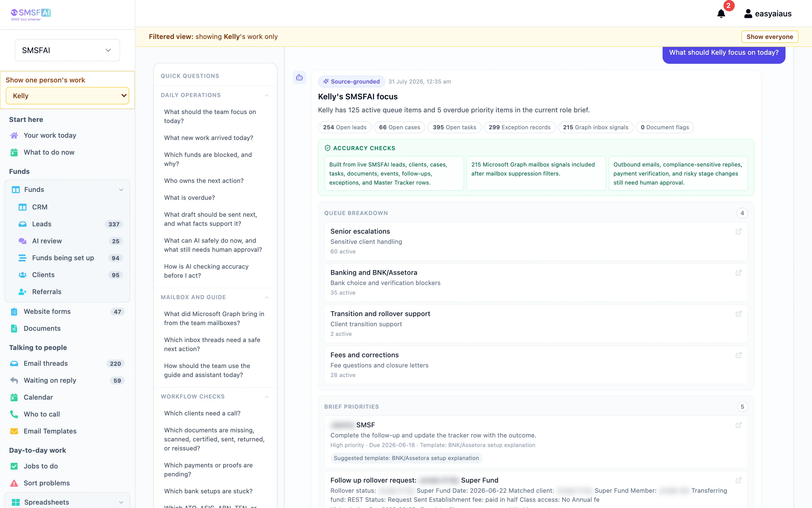The height and width of the screenshot is (508, 812).
Task: Ask 'Who owns the next action?'
Action: point(204,181)
